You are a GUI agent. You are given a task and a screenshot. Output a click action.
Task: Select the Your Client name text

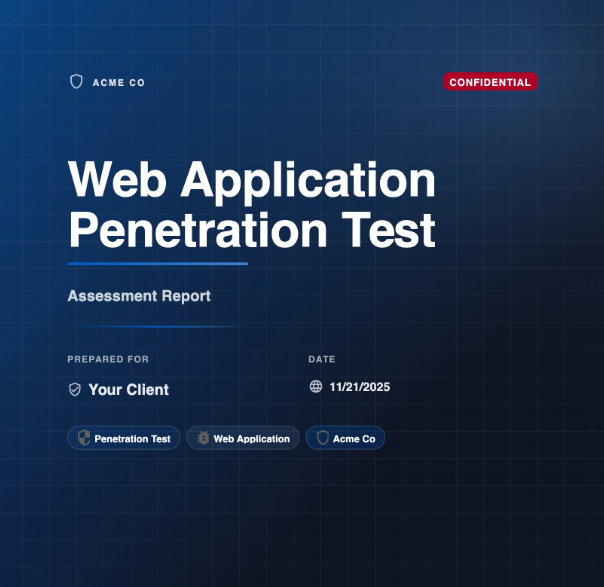tap(129, 389)
